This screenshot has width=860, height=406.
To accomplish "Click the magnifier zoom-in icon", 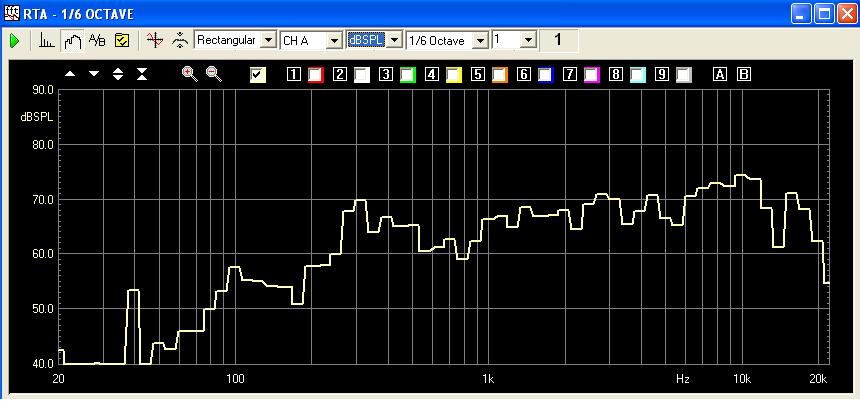I will pos(189,74).
